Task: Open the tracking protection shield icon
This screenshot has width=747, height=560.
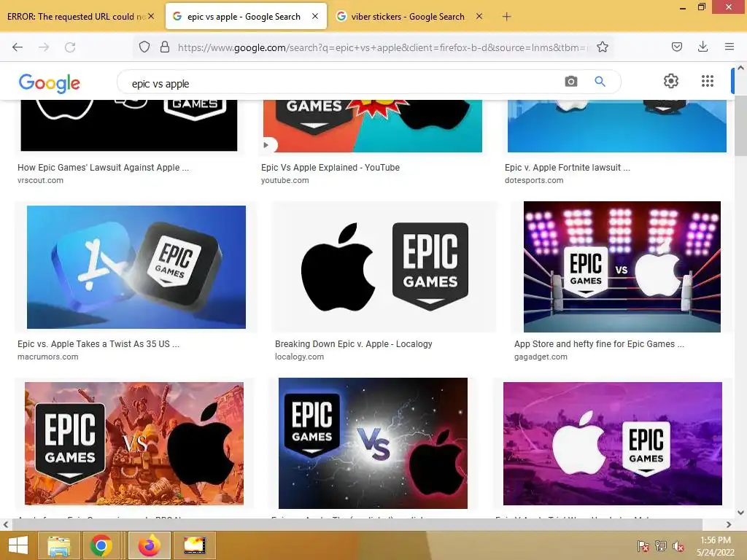Action: (x=144, y=47)
